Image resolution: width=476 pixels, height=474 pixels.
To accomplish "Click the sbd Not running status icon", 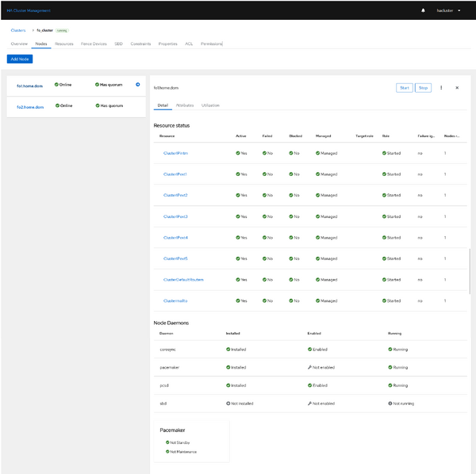I will click(390, 403).
